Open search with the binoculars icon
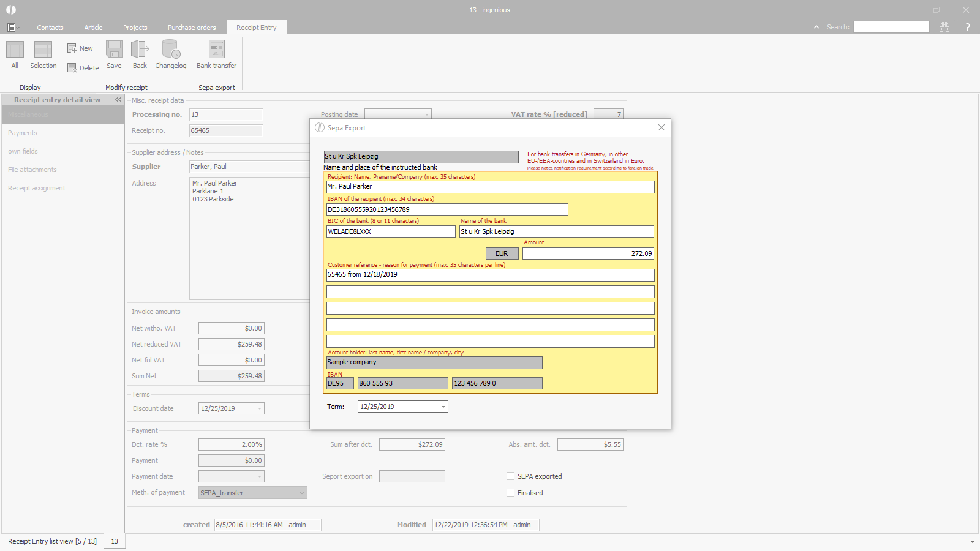This screenshot has height=551, width=980. pyautogui.click(x=944, y=27)
